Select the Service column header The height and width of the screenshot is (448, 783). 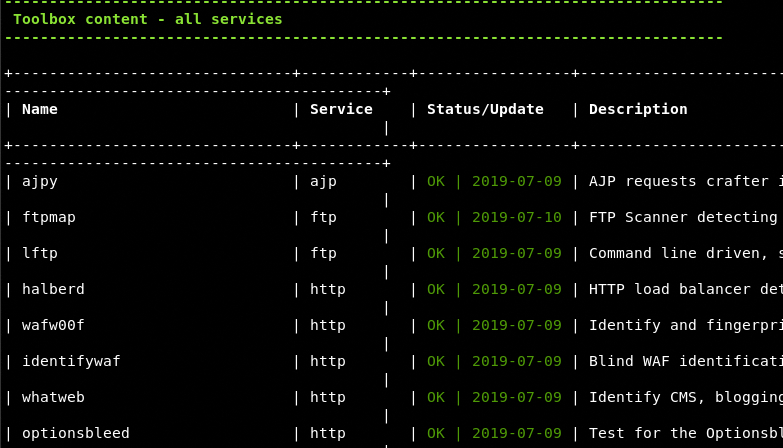click(x=340, y=109)
